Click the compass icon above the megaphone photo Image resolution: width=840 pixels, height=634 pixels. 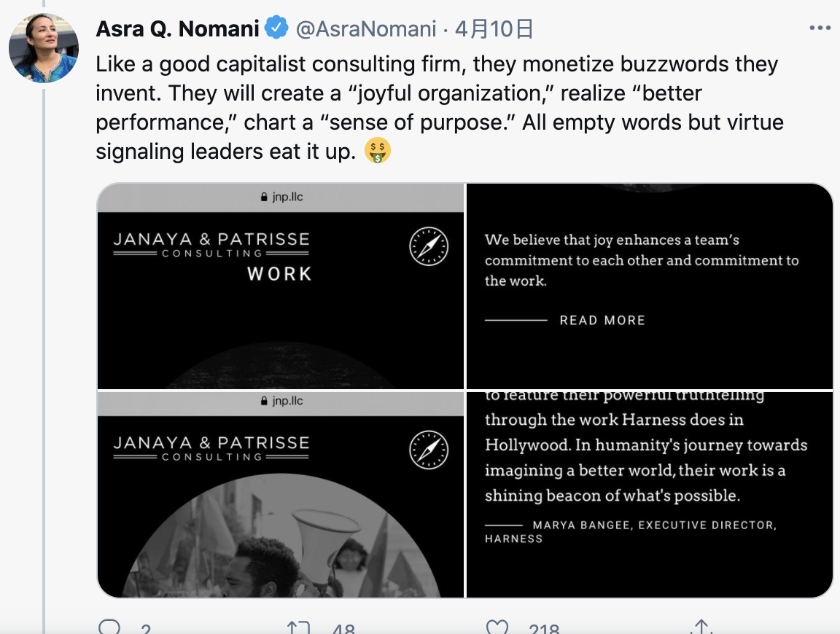[428, 449]
